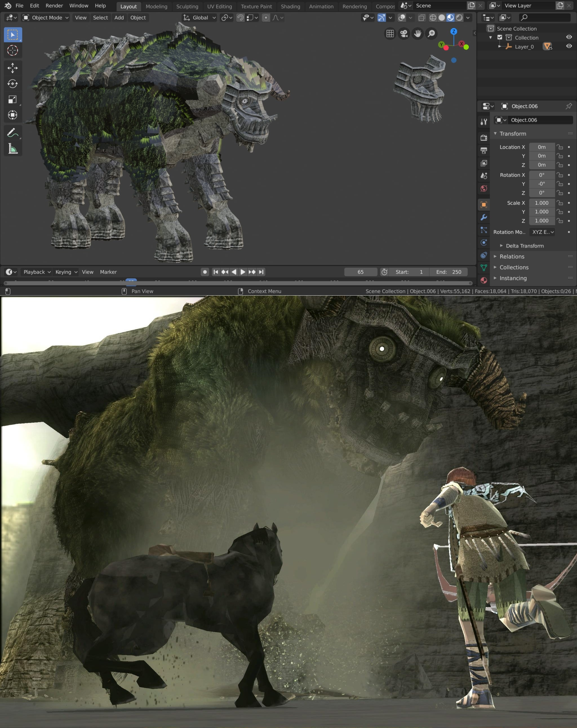Click the current frame field showing 65
The image size is (577, 728).
pos(360,272)
